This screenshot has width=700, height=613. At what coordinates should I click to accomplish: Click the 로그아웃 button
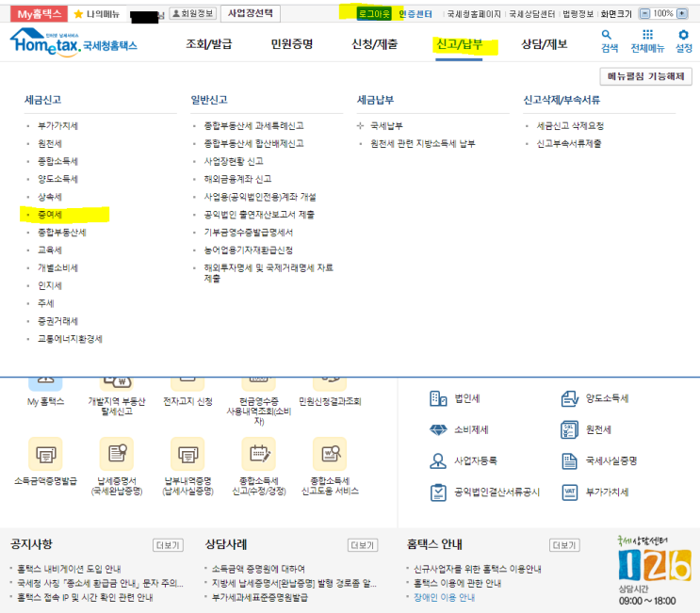tap(374, 14)
